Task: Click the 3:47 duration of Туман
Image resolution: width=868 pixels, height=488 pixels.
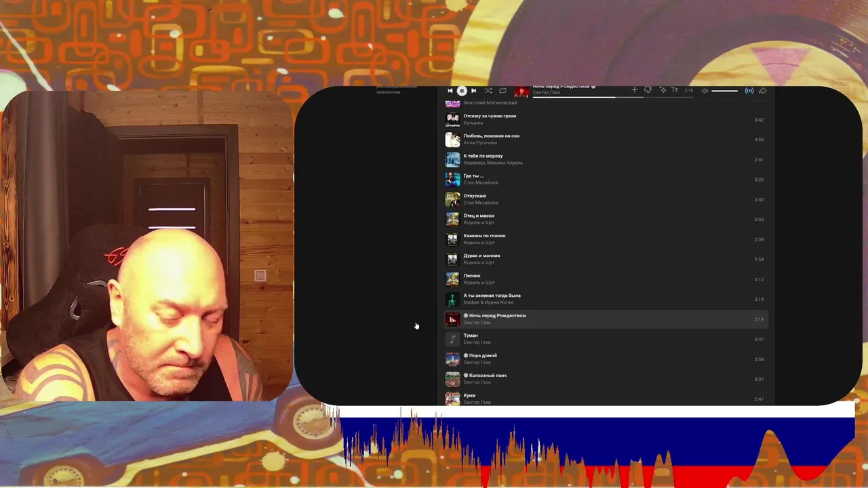Action: click(759, 339)
